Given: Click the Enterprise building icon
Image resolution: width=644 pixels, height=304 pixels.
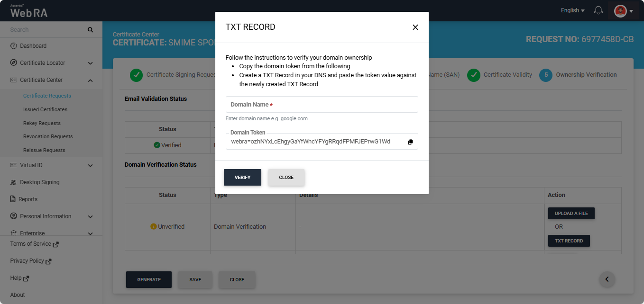Looking at the screenshot, I should (13, 233).
